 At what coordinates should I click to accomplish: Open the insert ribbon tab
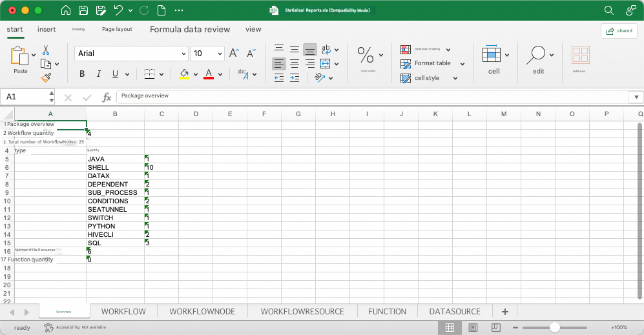point(47,29)
